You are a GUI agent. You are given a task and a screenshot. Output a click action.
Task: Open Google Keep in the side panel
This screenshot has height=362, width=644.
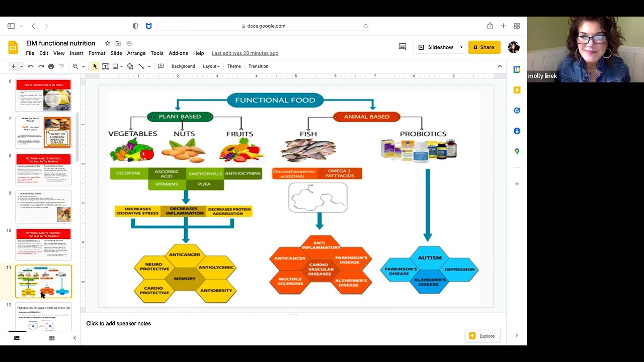[517, 90]
